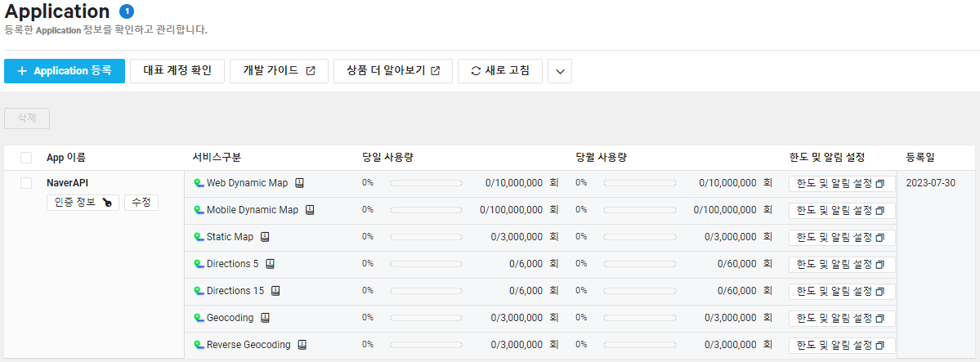Viewport: 980px width, 362px height.
Task: Click the service icon before Mobile Dynamic Map
Action: coord(199,210)
